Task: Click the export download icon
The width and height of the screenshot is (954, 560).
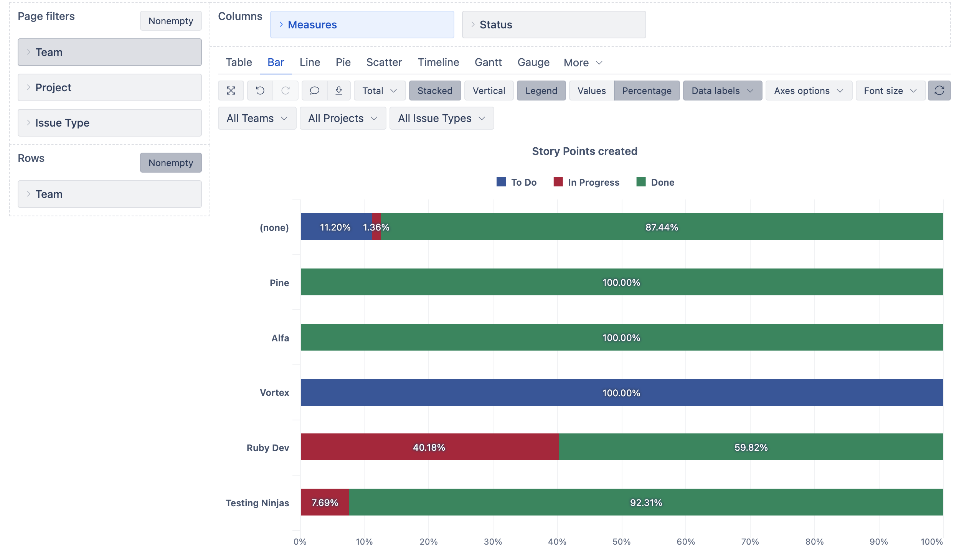Action: coord(338,91)
